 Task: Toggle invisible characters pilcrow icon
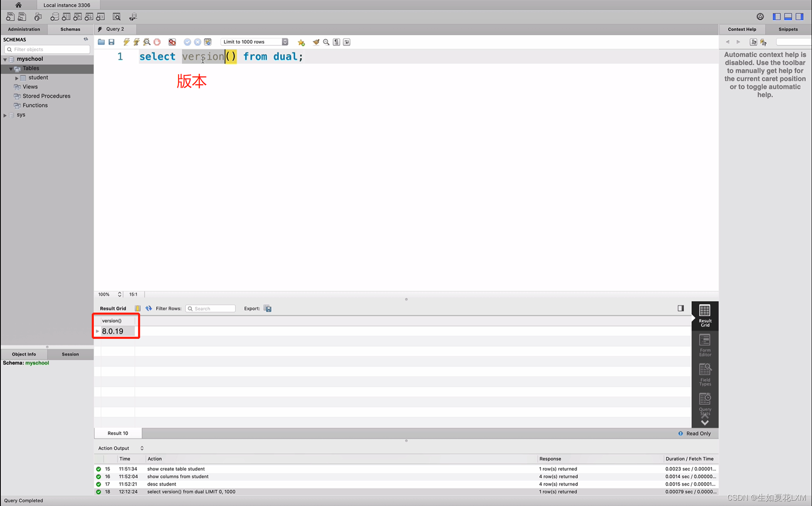tap(337, 42)
